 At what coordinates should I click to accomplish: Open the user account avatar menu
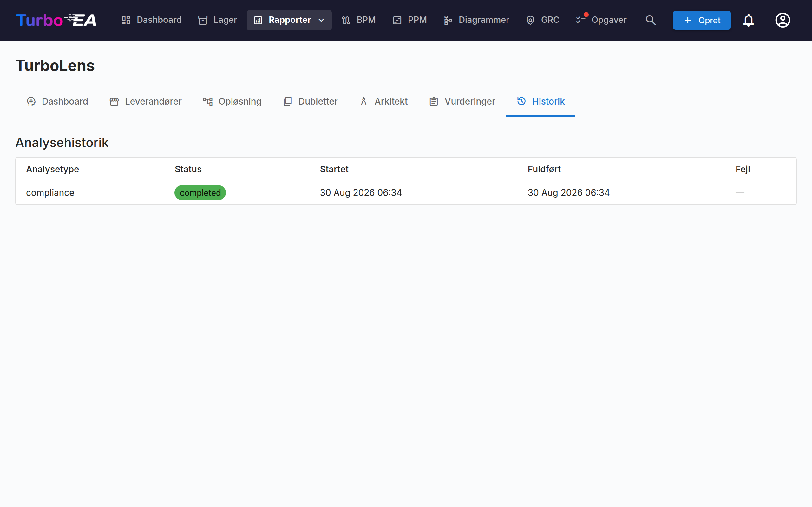click(x=783, y=20)
